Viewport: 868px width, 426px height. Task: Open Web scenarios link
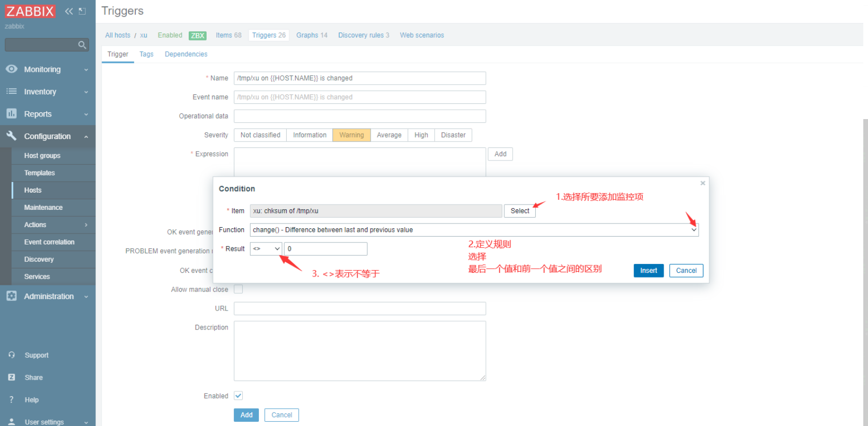[x=422, y=36]
